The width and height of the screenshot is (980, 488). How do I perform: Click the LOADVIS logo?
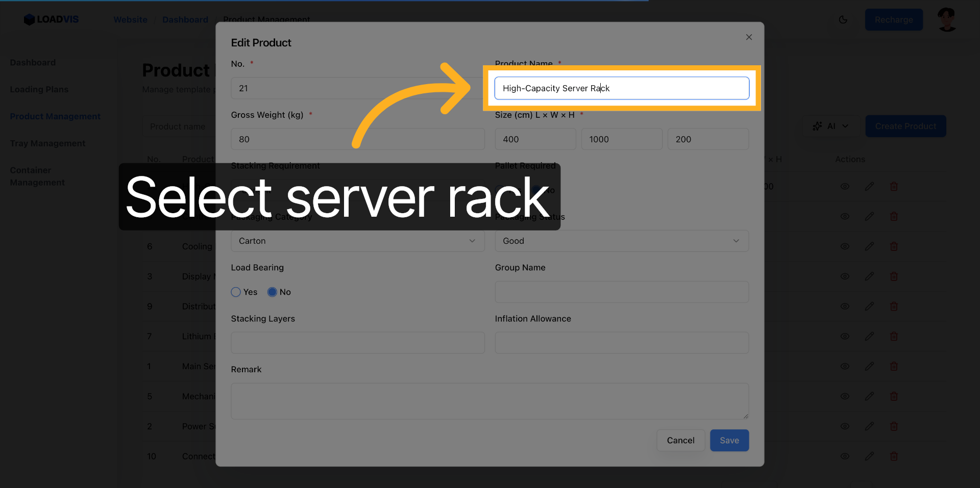tap(51, 19)
